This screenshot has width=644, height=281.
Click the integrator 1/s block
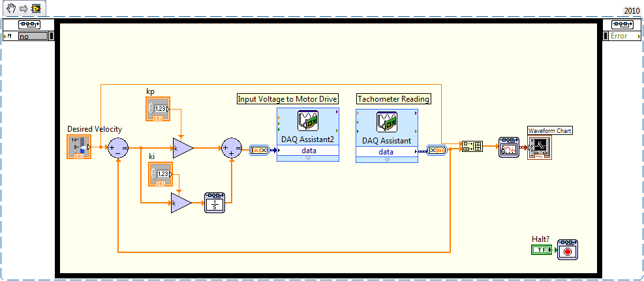point(215,203)
